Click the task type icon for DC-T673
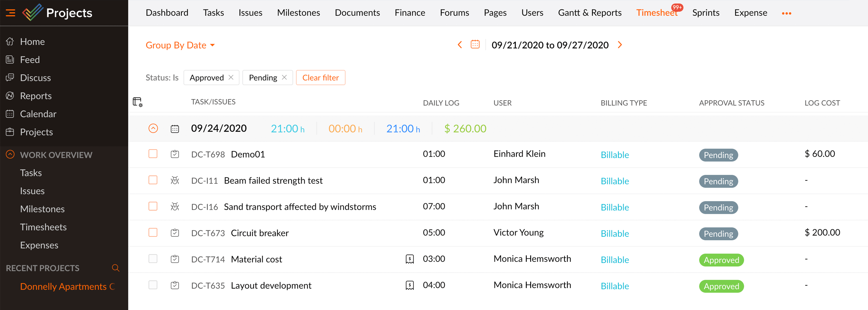The image size is (868, 310). [175, 232]
